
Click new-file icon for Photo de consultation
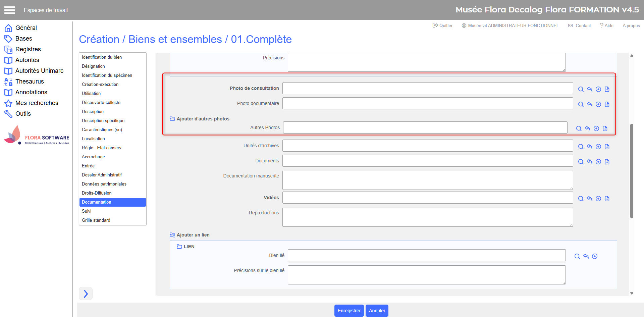pyautogui.click(x=607, y=89)
